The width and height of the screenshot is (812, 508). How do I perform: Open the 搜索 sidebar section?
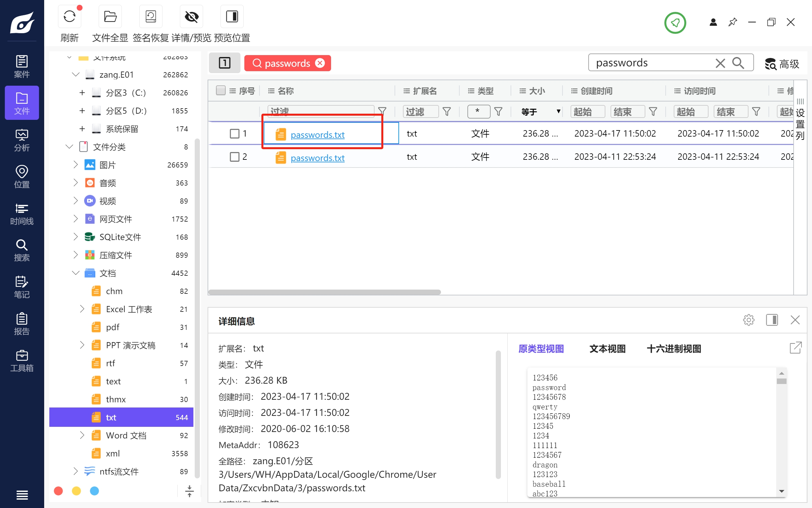point(22,250)
